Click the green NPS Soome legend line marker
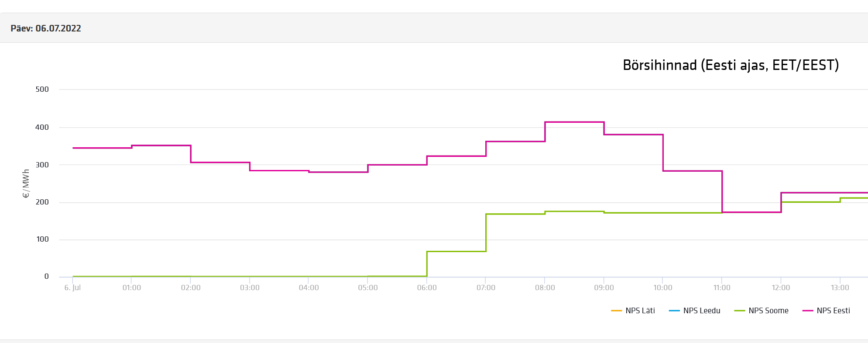The height and width of the screenshot is (343, 868). [x=740, y=311]
